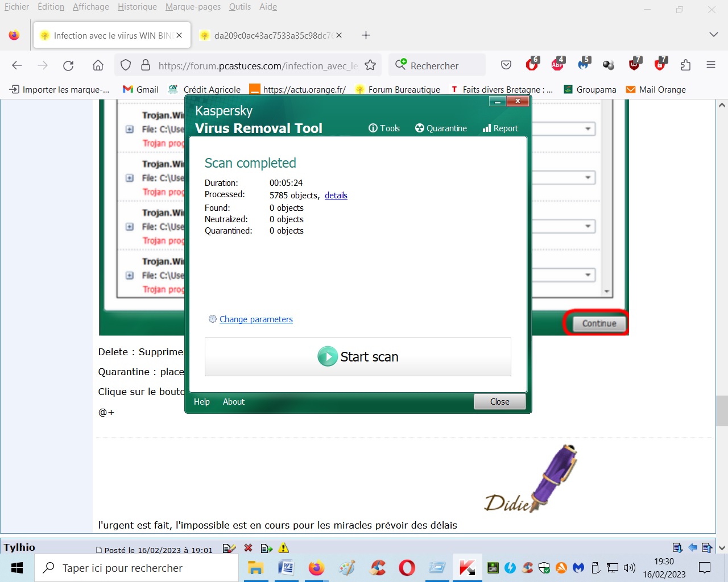Open Firefox hamburger application menu
The image size is (728, 582).
pyautogui.click(x=711, y=65)
